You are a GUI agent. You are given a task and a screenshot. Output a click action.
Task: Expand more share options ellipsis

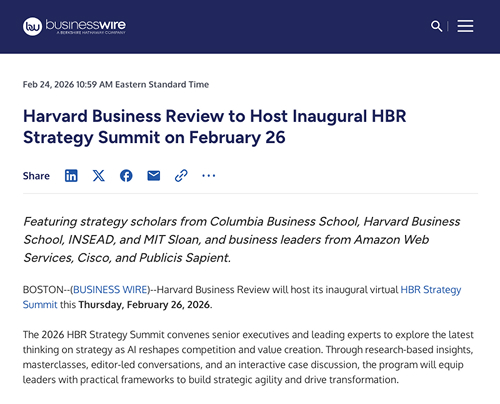click(209, 175)
